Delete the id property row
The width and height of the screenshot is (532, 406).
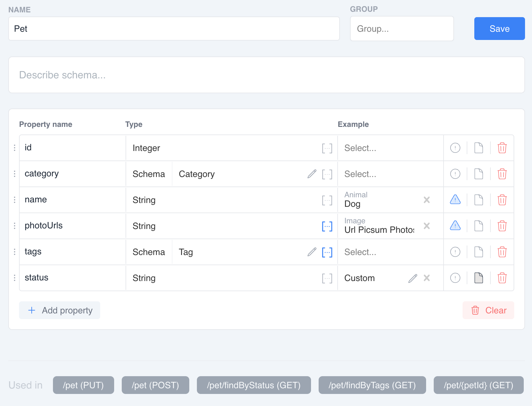coord(502,148)
